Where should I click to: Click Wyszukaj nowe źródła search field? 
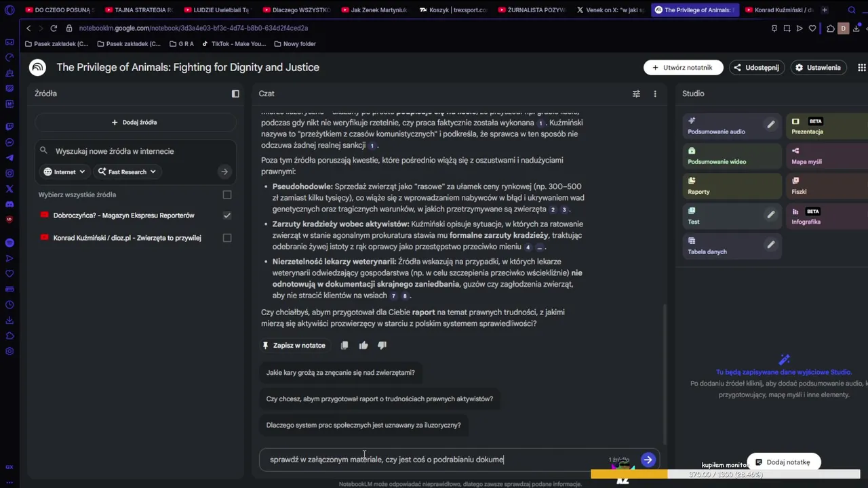(x=136, y=151)
